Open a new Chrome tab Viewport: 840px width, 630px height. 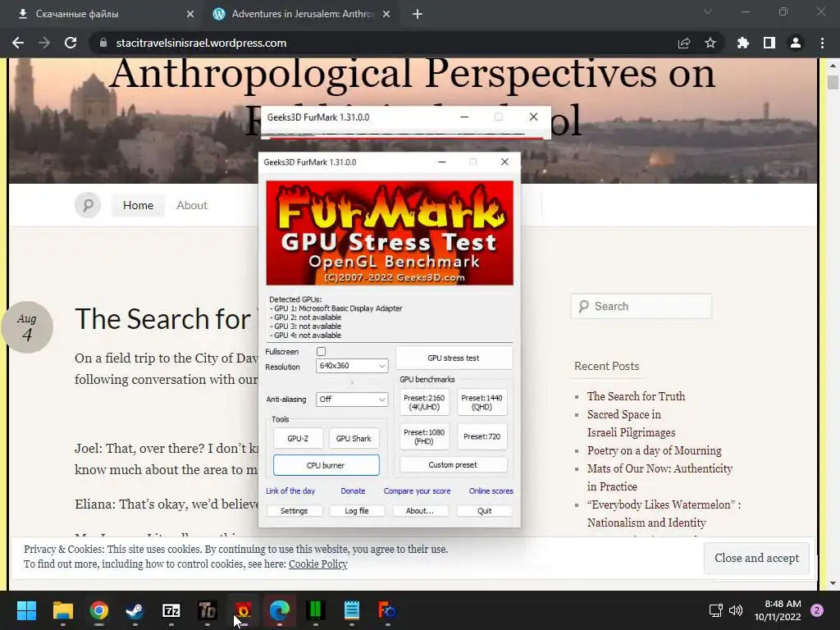point(418,14)
